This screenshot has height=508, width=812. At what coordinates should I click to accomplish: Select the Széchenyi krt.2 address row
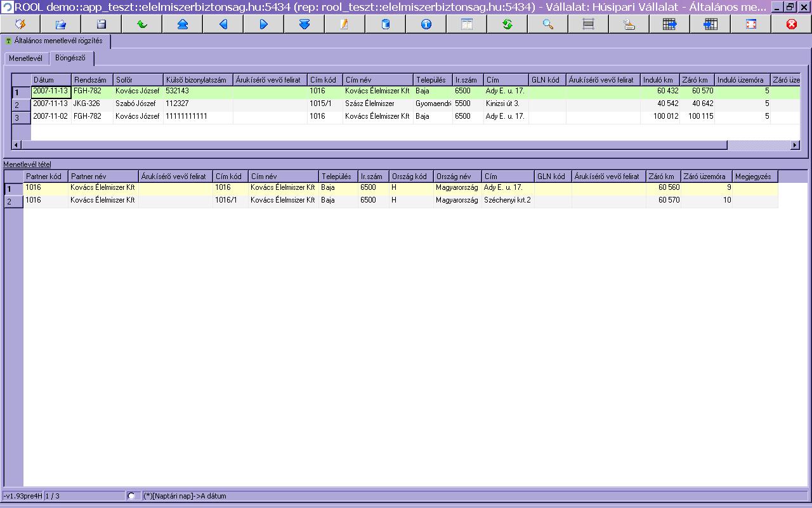point(507,200)
